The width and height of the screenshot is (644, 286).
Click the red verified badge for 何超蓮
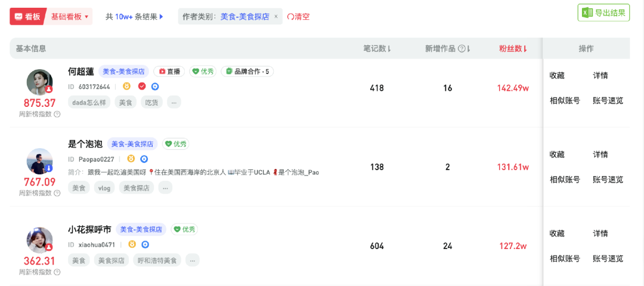coord(142,87)
